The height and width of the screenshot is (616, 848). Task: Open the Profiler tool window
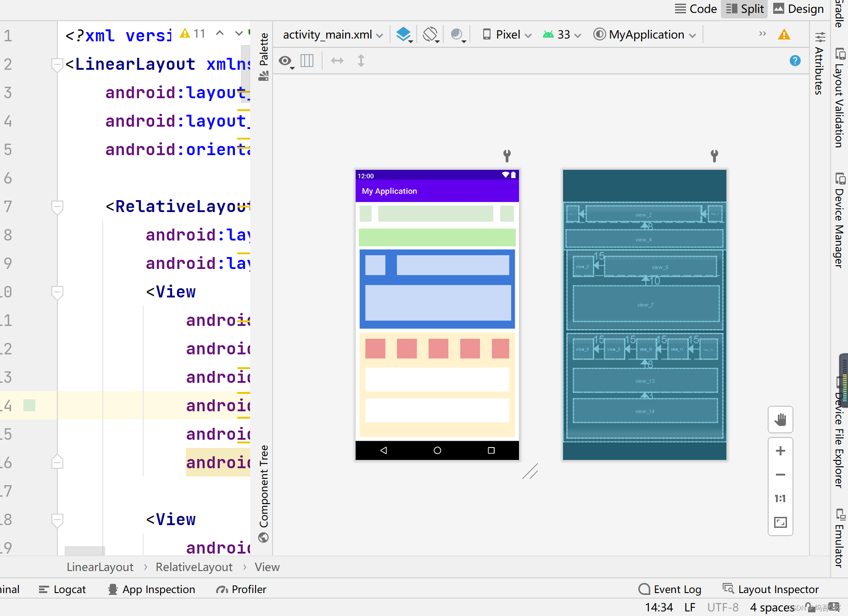point(241,589)
